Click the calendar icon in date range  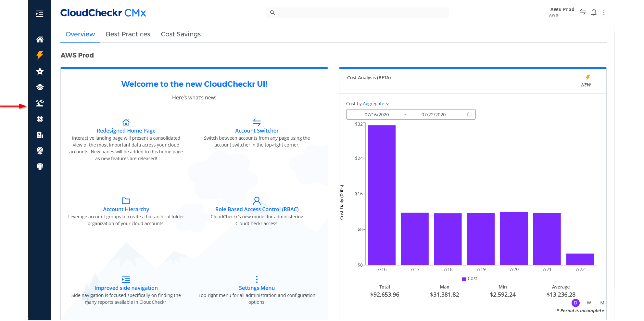click(x=469, y=114)
